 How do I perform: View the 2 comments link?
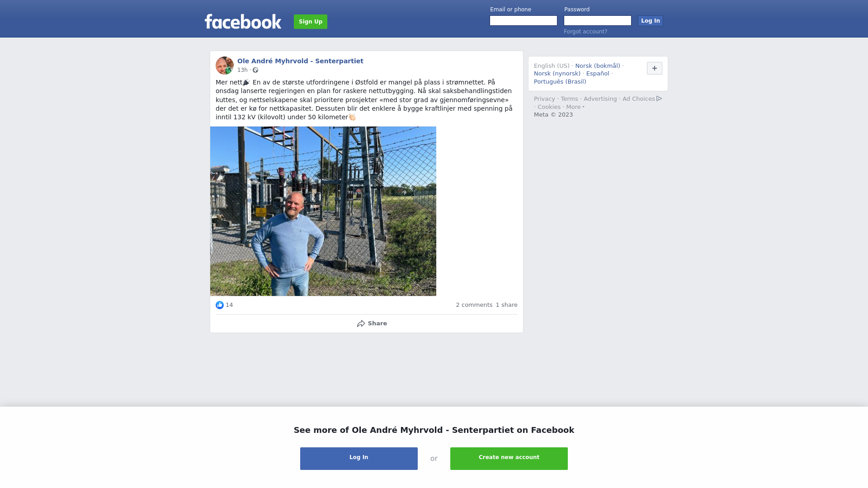(474, 305)
